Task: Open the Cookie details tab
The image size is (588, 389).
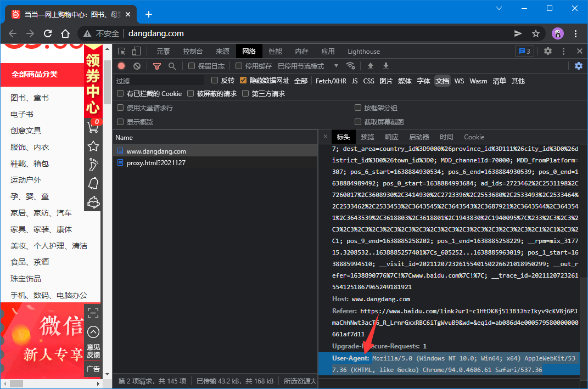Action: pyautogui.click(x=474, y=137)
